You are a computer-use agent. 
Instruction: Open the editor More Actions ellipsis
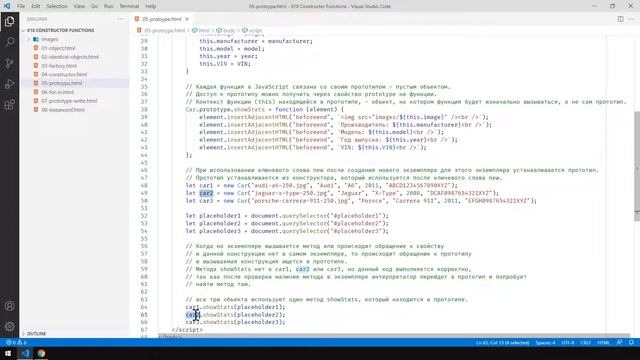click(x=631, y=19)
